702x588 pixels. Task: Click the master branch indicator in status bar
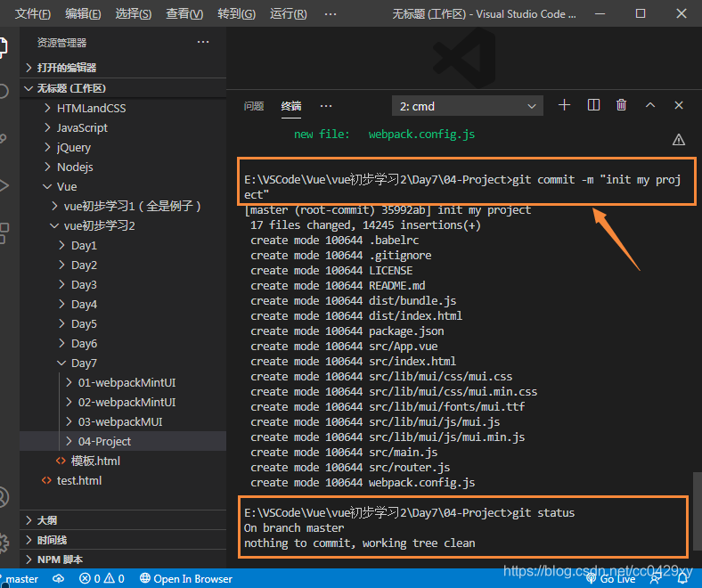(x=20, y=579)
